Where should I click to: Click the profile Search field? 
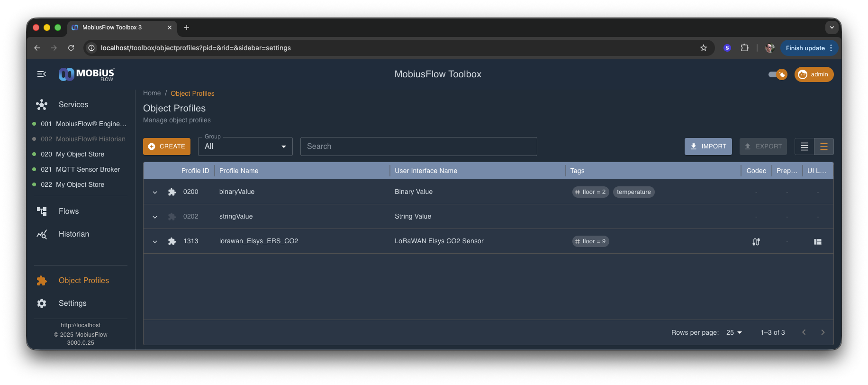[418, 147]
